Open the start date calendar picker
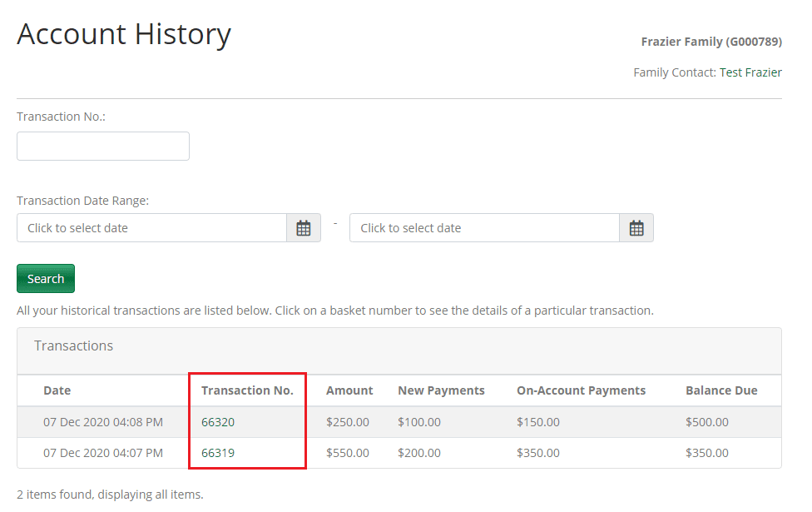This screenshot has width=812, height=512. pyautogui.click(x=304, y=228)
